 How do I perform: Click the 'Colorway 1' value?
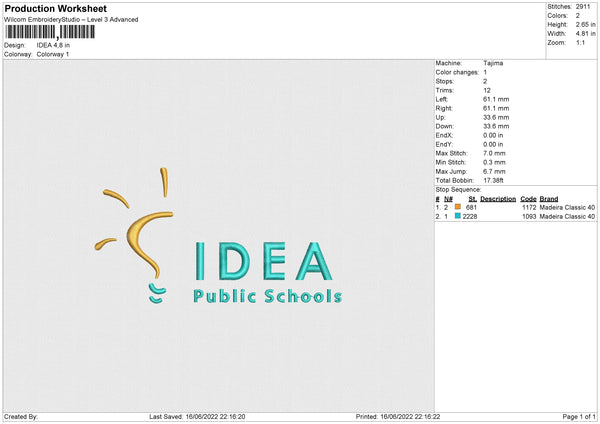[x=53, y=54]
